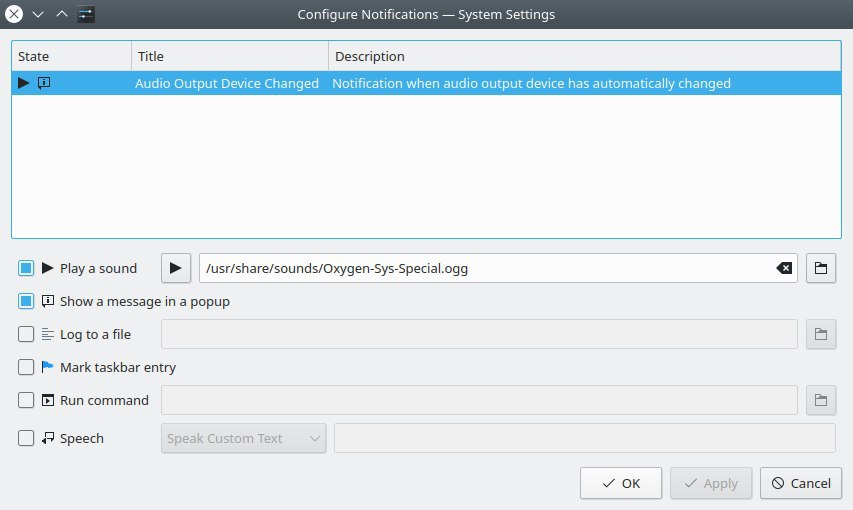Preview the selected sound with the play button
The image size is (853, 510).
[x=176, y=268]
